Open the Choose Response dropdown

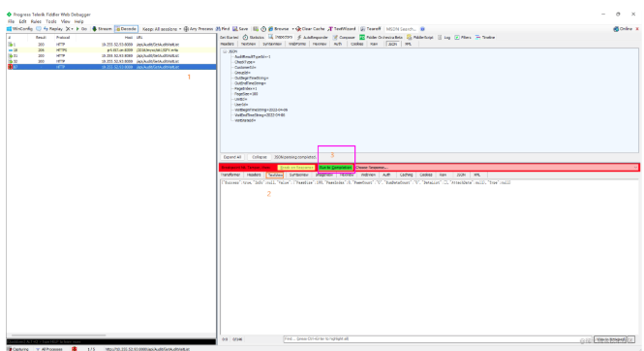coord(496,168)
